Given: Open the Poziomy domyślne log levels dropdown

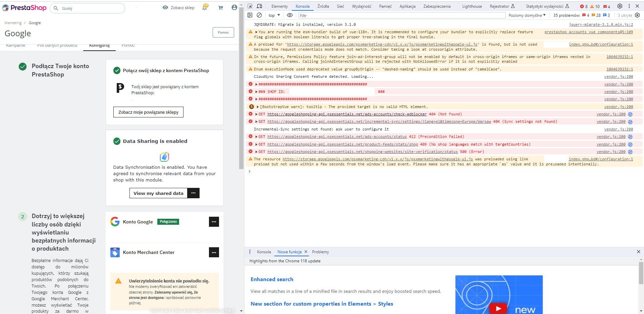Looking at the screenshot, I should click(527, 15).
